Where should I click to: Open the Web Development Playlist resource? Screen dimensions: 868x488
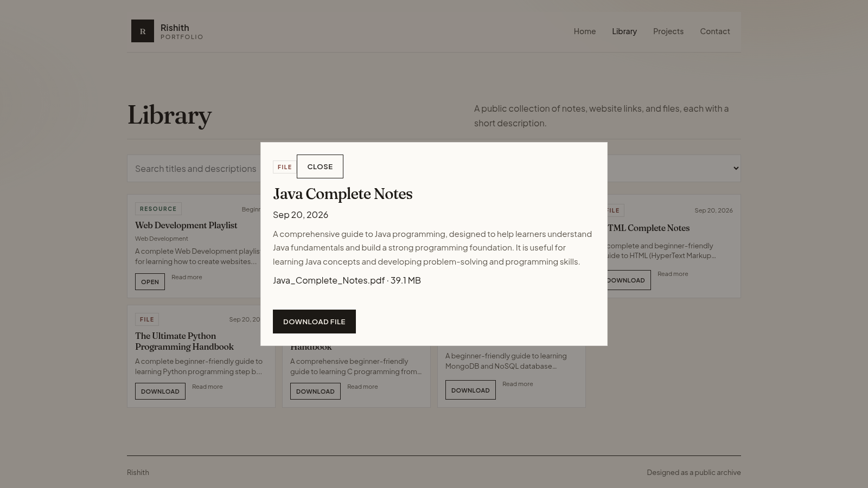coord(150,282)
